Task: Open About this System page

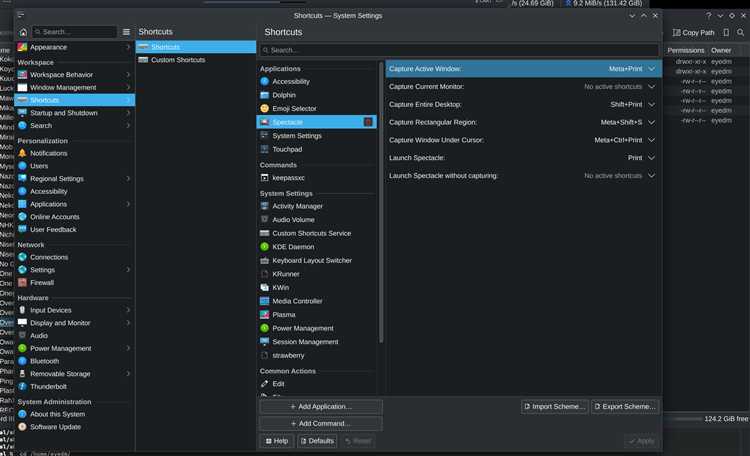Action: pos(74,414)
